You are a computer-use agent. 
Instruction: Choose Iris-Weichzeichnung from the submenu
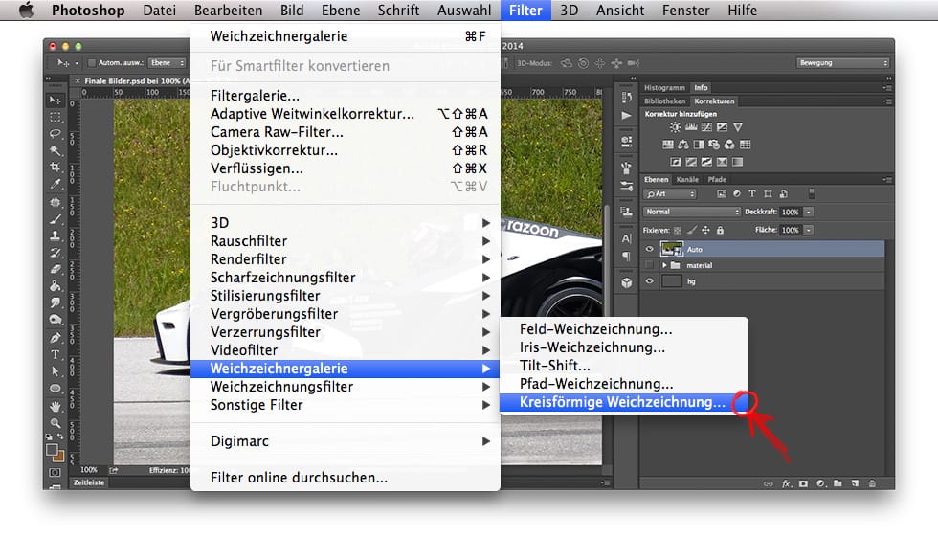click(624, 347)
